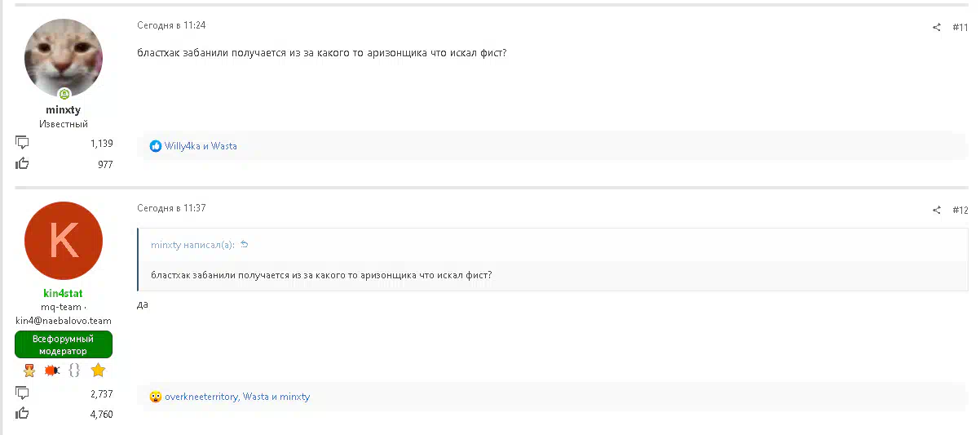Share post #11 via share icon
The image size is (980, 435).
pos(937,28)
